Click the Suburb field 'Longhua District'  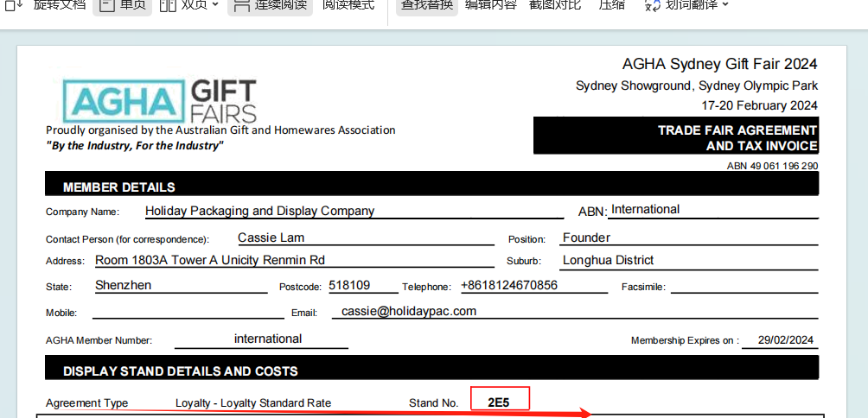[x=608, y=260]
